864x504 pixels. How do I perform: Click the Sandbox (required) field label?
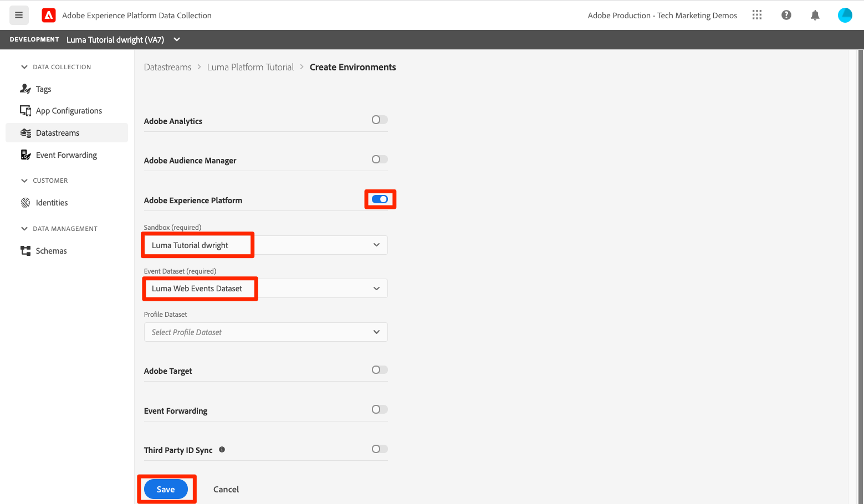coord(172,227)
